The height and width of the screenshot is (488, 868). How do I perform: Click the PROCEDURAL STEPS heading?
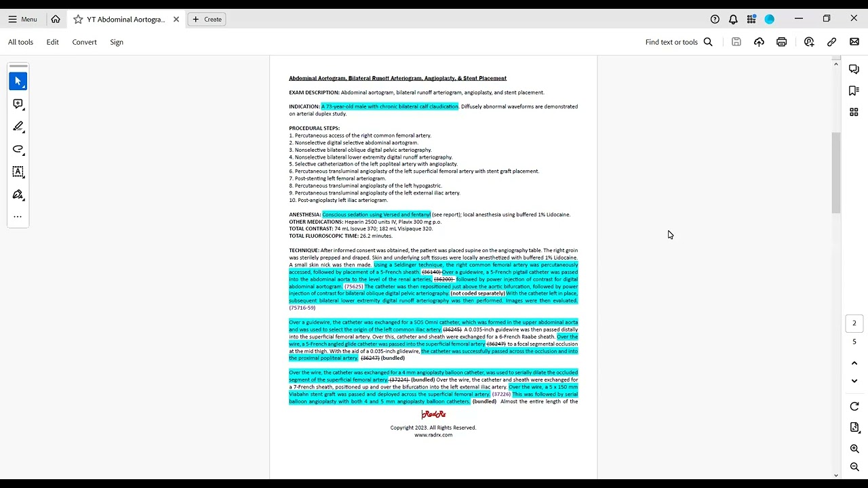(314, 128)
